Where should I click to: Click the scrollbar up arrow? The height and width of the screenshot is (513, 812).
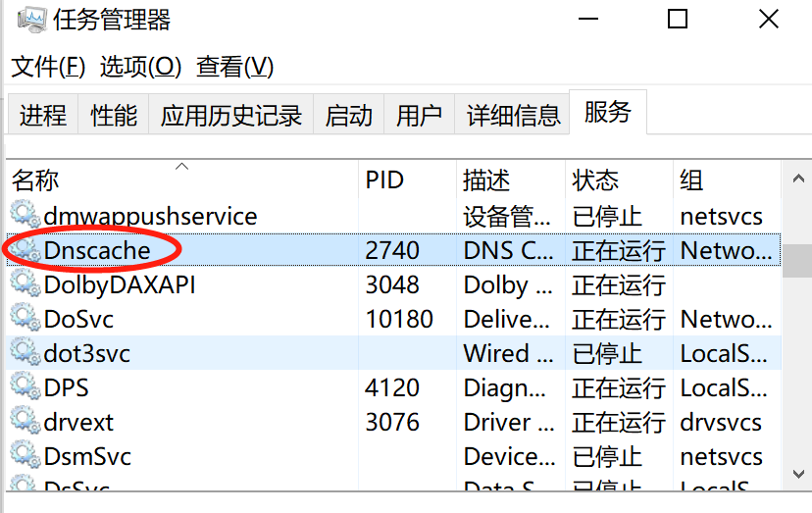click(794, 177)
